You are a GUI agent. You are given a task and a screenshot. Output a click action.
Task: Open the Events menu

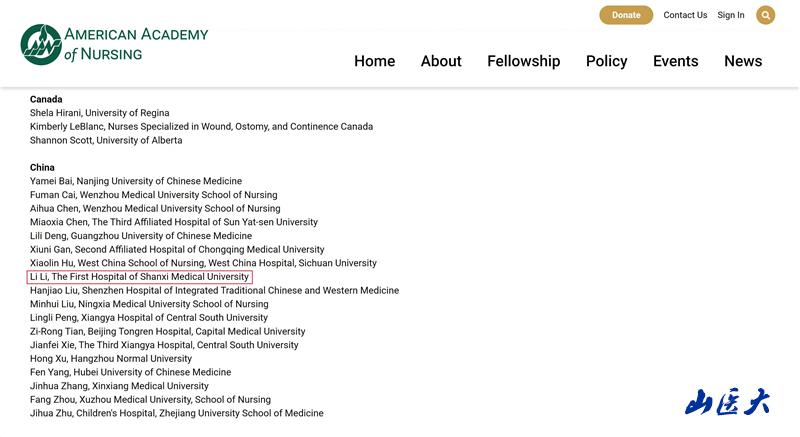[675, 61]
